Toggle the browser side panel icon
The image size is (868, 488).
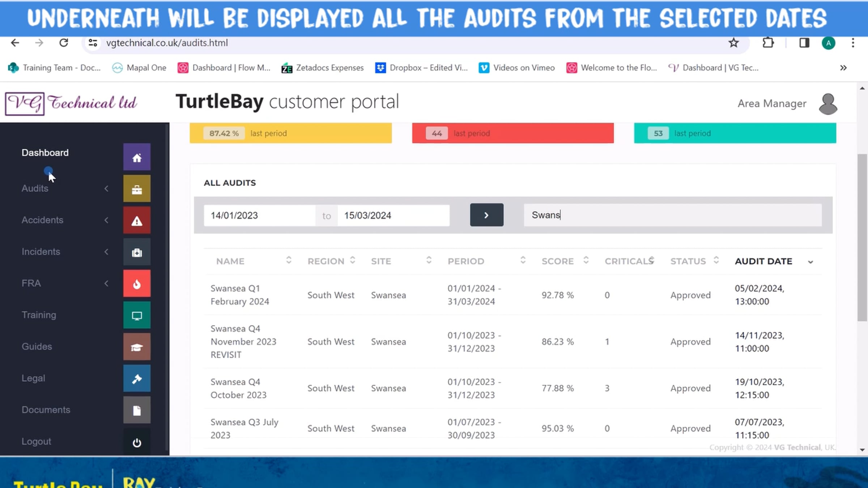pos(804,43)
